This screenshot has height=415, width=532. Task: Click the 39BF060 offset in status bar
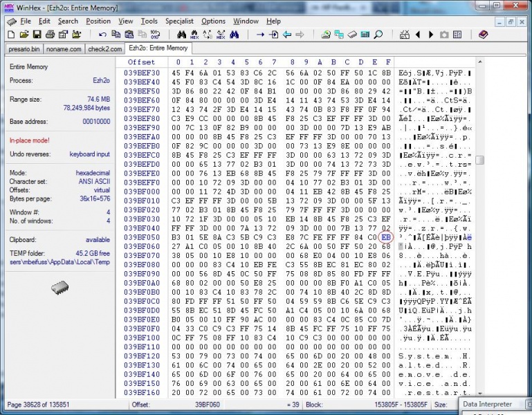pyautogui.click(x=208, y=405)
